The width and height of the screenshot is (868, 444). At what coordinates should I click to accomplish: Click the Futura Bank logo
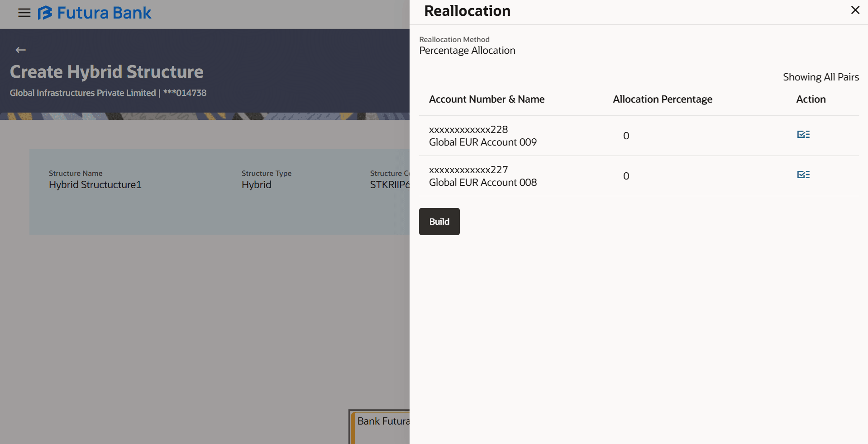coord(95,13)
